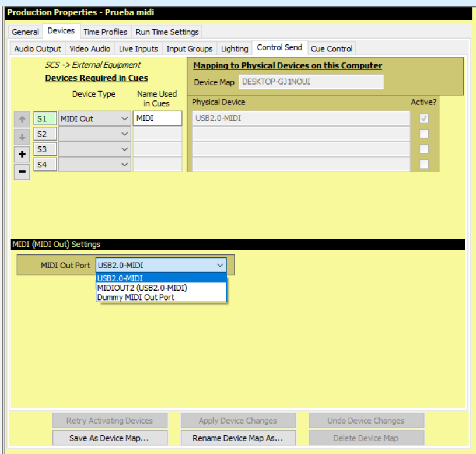Viewport: 476px width, 454px height.
Task: Click the minus icon to remove device
Action: click(22, 172)
